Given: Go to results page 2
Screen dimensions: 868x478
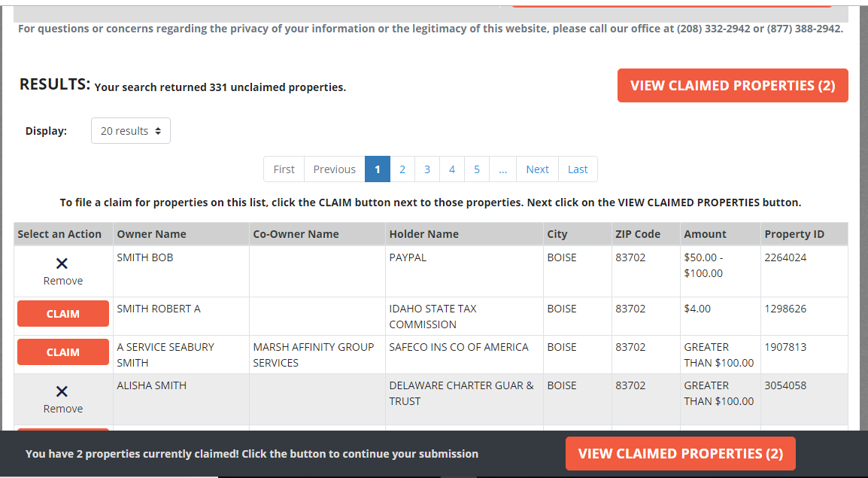Looking at the screenshot, I should click(x=402, y=169).
